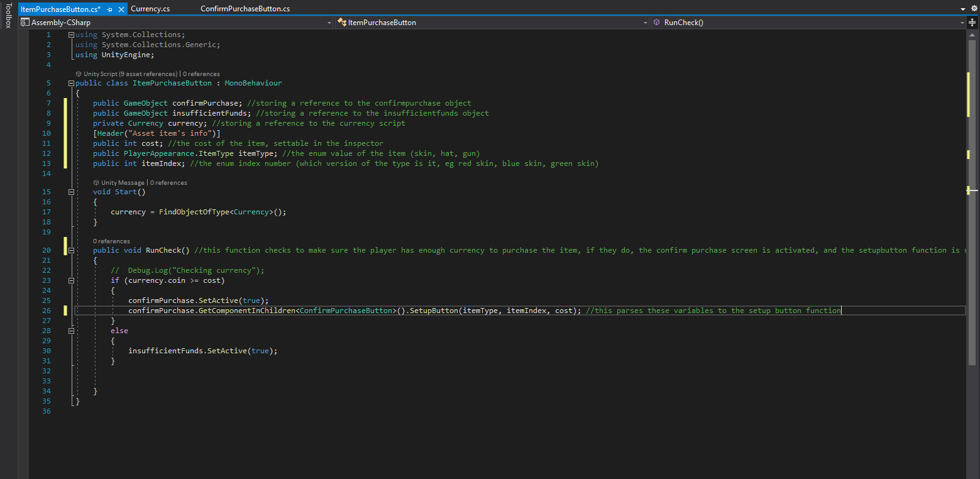
Task: Open Unity Message link above Start()
Action: click(x=123, y=183)
